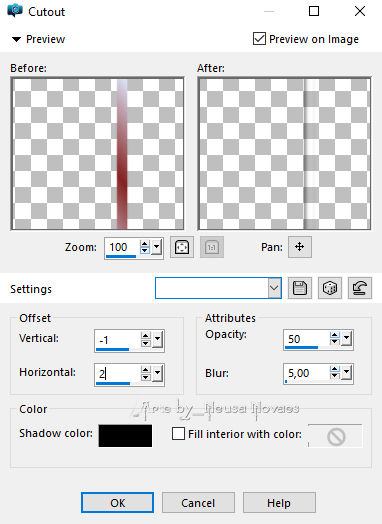Select the Pan crosshair tool

pos(300,247)
